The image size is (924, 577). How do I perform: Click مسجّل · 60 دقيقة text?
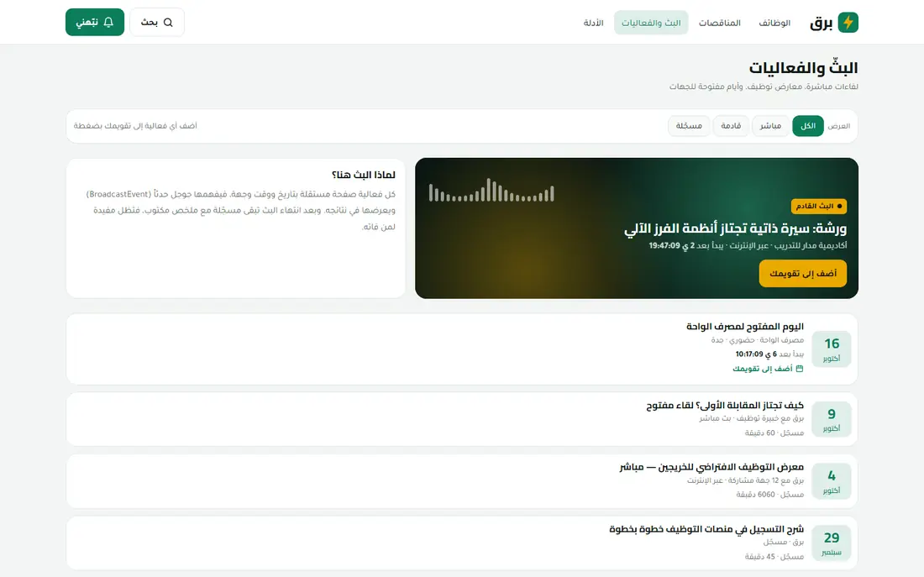pyautogui.click(x=774, y=433)
